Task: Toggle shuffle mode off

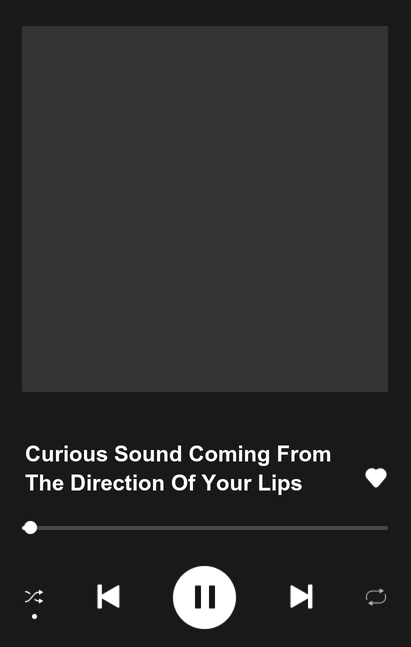Action: (34, 597)
